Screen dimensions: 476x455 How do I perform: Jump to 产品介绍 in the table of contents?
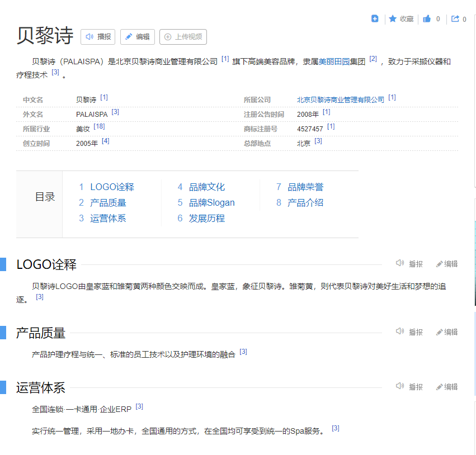coord(305,203)
